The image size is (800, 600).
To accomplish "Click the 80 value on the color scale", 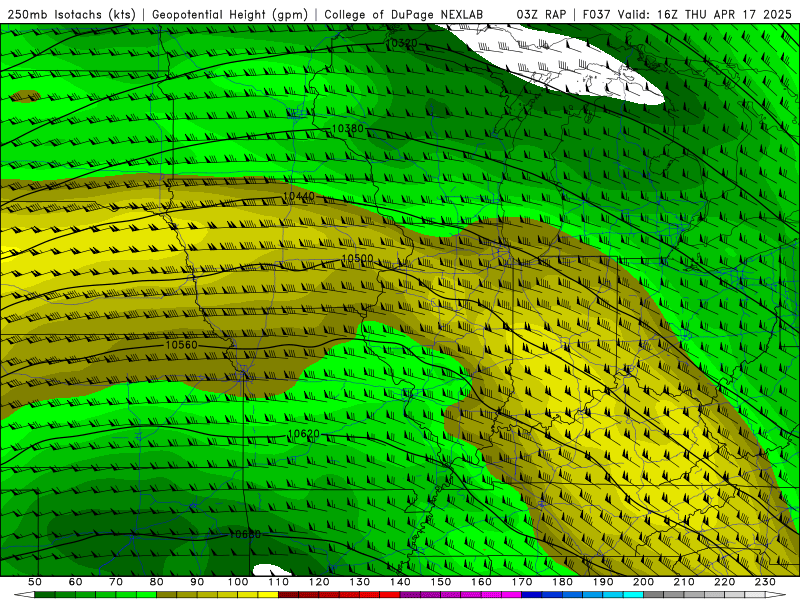I will [x=157, y=582].
